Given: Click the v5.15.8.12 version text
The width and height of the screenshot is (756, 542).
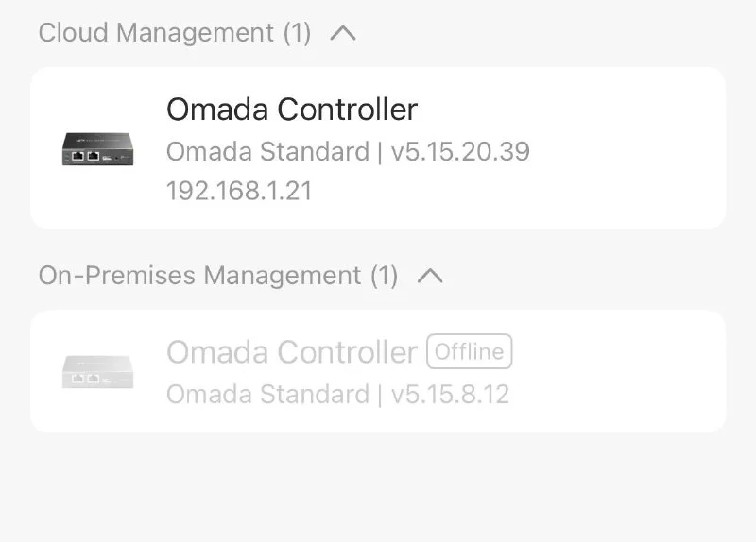Looking at the screenshot, I should [x=450, y=394].
